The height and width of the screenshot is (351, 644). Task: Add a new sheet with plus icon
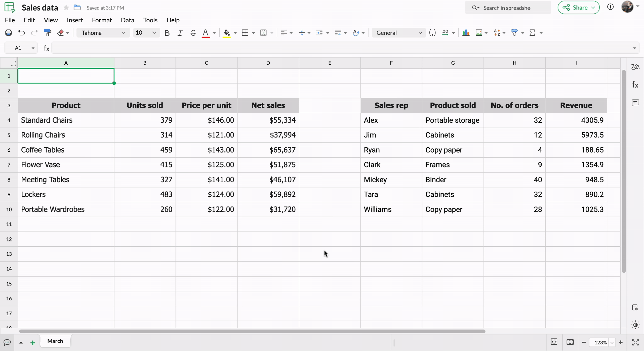(x=32, y=342)
